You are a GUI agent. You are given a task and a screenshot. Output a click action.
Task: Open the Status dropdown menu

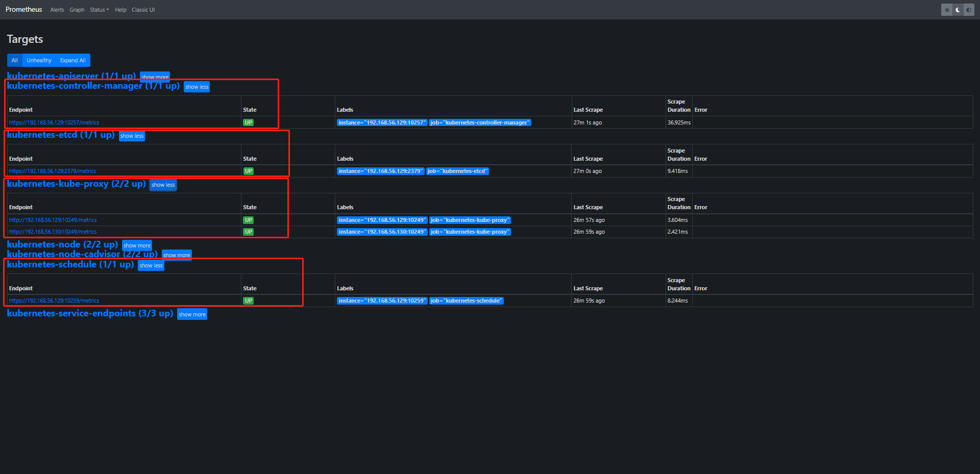coord(100,10)
